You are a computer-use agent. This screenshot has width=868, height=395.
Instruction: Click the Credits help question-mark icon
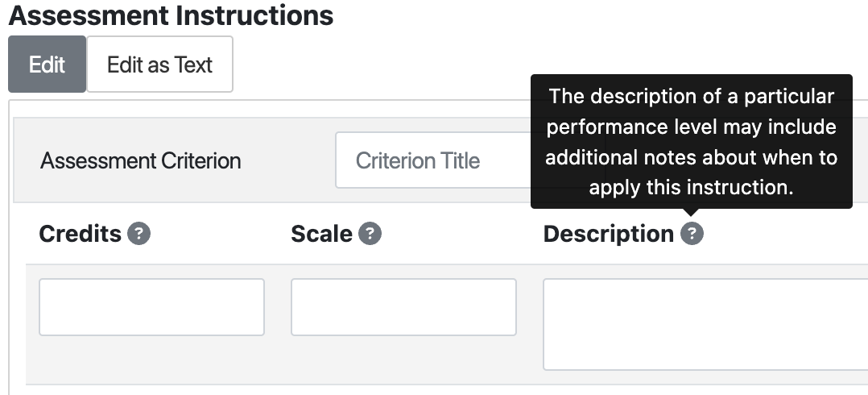tap(139, 235)
